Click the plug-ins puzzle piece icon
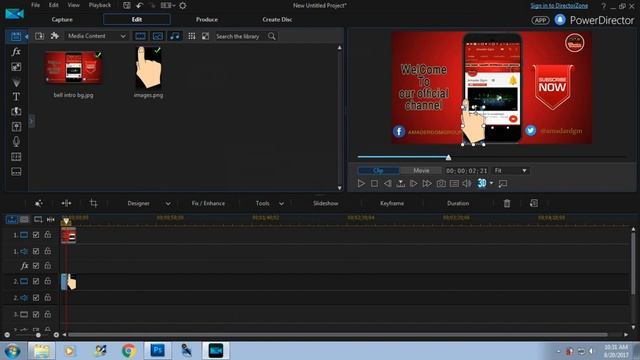Viewport: 640px width, 360px height. (x=54, y=36)
